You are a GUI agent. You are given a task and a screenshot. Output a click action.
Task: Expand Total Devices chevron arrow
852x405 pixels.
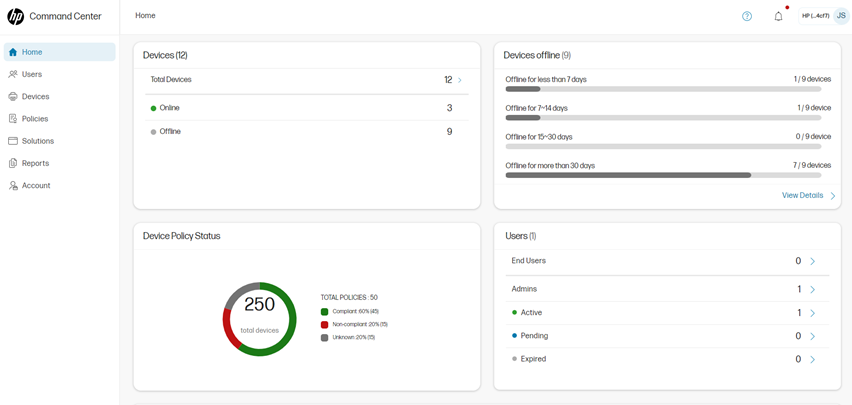coord(460,80)
